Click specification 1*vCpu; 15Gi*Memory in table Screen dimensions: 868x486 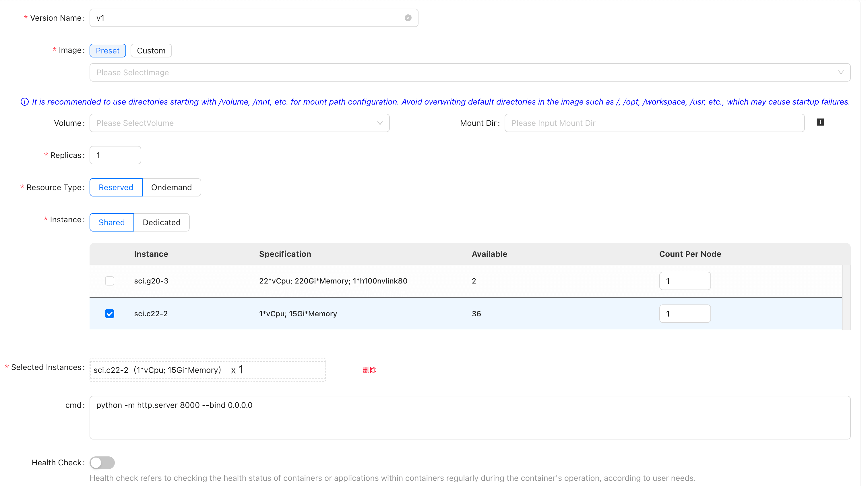298,314
